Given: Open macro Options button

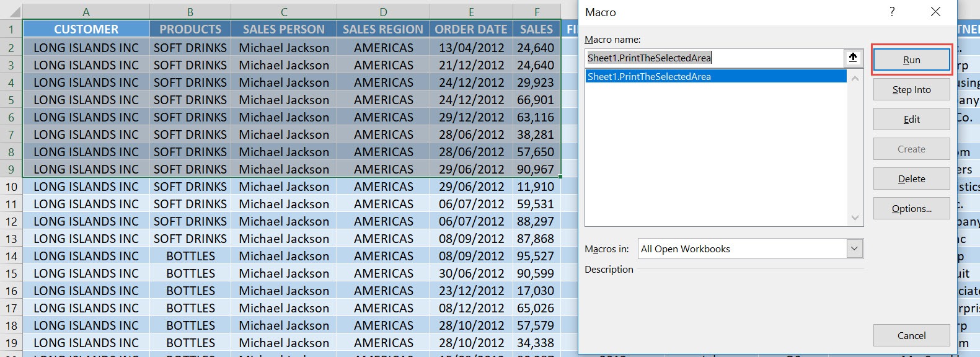Looking at the screenshot, I should coord(911,208).
